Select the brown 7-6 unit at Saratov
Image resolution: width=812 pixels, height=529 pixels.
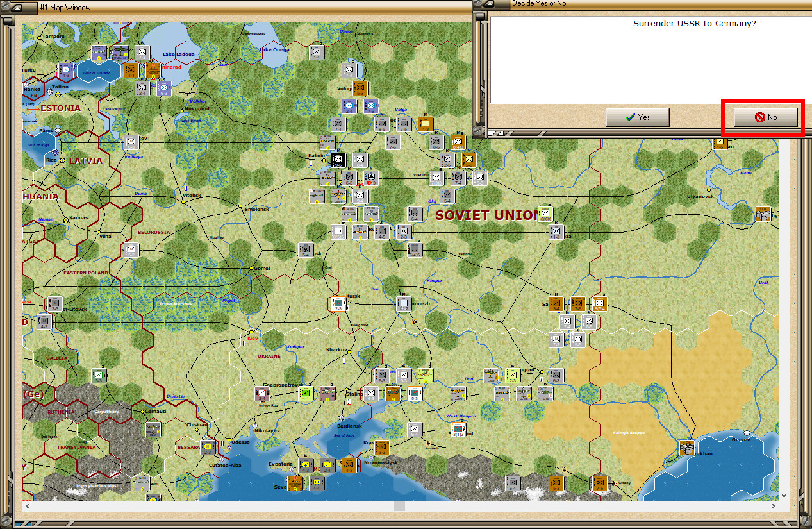pos(577,303)
